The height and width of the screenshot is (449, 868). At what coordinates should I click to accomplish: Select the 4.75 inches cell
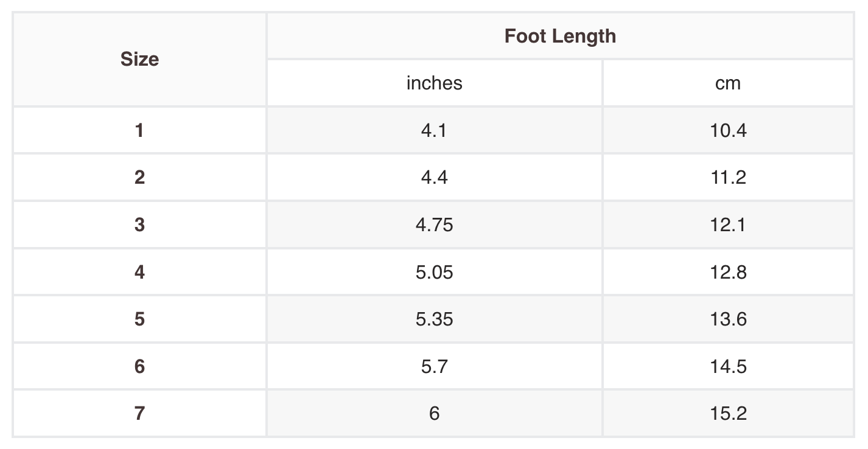(434, 224)
